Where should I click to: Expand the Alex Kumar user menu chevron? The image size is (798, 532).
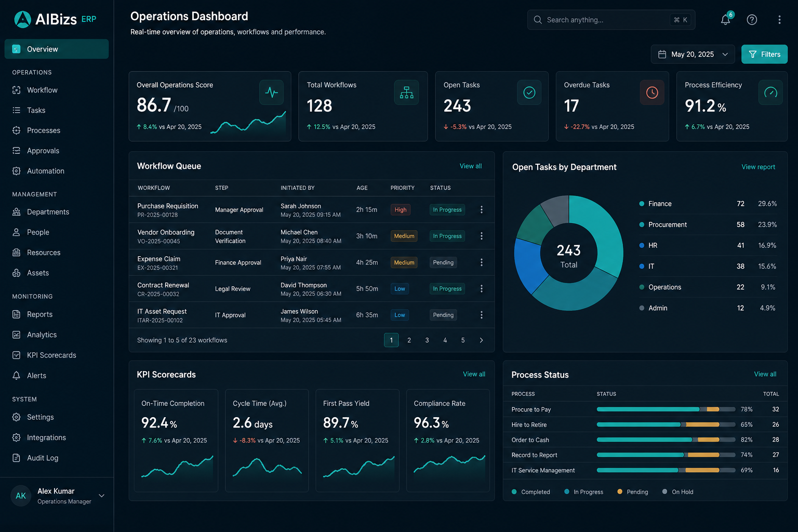[102, 496]
